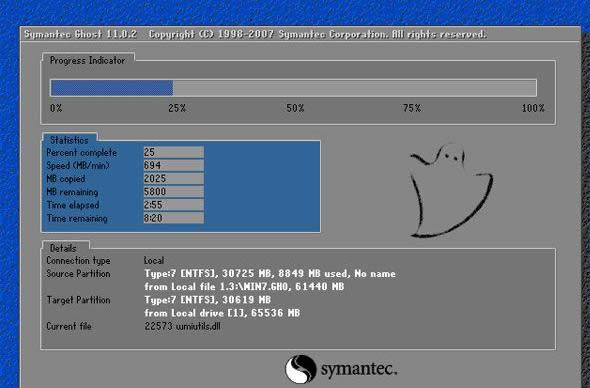590x388 pixels.
Task: Click the Speed (MB/min) value field
Action: pos(173,165)
